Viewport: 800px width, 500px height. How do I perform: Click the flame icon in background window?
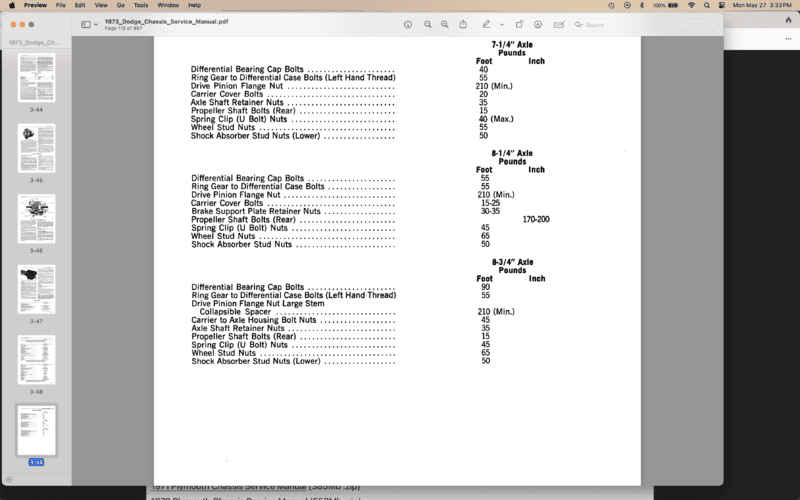click(788, 20)
